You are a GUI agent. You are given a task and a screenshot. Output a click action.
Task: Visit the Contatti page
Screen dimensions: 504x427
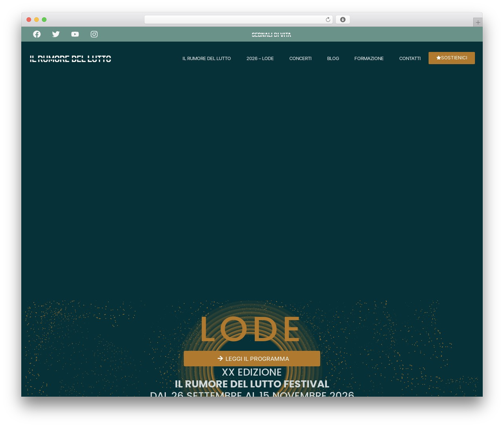pos(410,58)
